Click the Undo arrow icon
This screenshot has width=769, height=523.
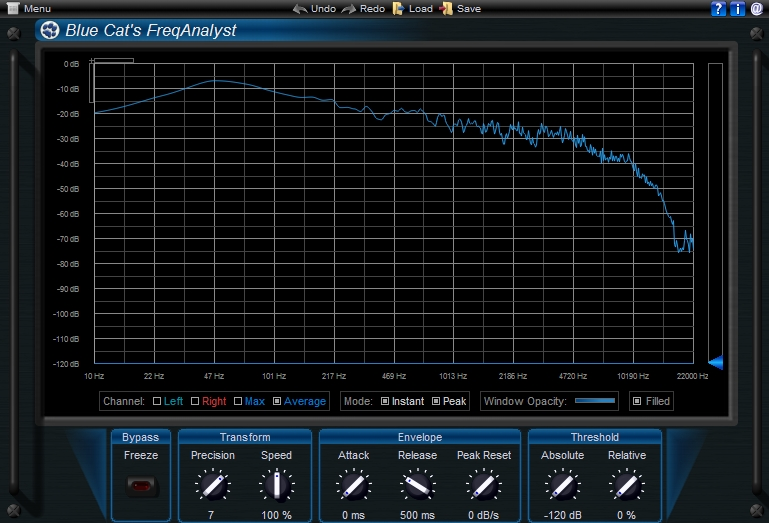[x=300, y=9]
